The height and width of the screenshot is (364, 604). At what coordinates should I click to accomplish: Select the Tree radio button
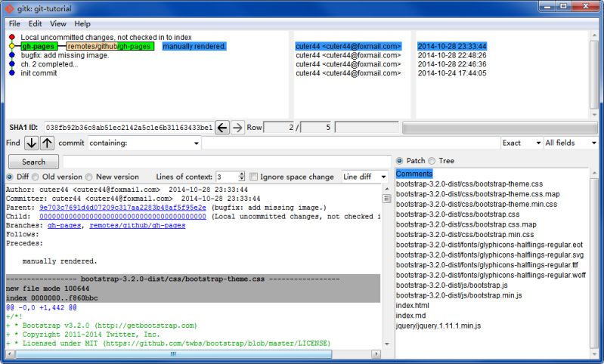(x=432, y=161)
